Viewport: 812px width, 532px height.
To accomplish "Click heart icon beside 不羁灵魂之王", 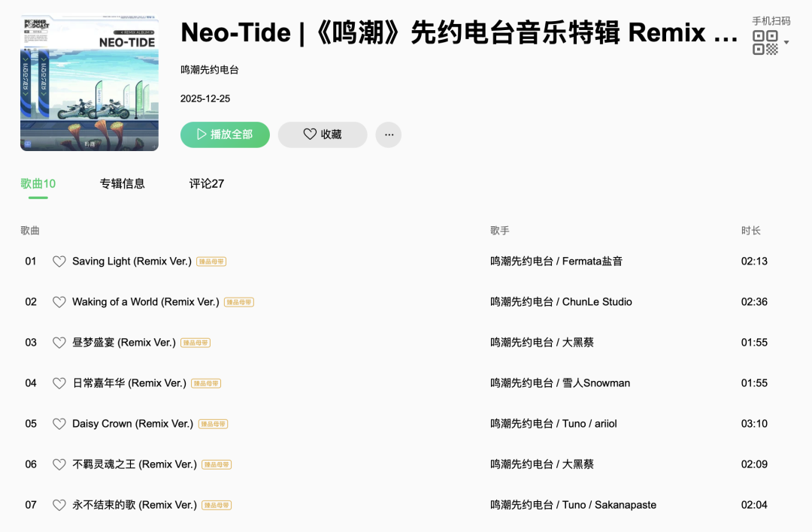I will [x=59, y=464].
